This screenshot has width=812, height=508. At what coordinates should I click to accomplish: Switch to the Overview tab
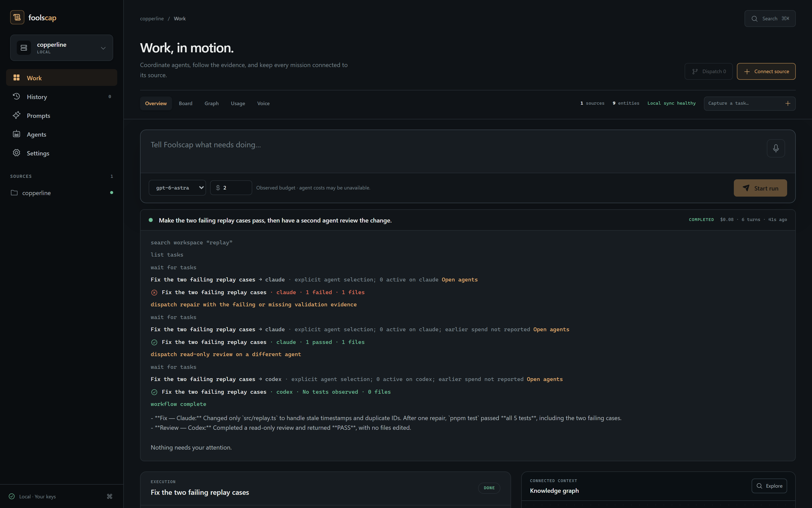click(x=156, y=103)
